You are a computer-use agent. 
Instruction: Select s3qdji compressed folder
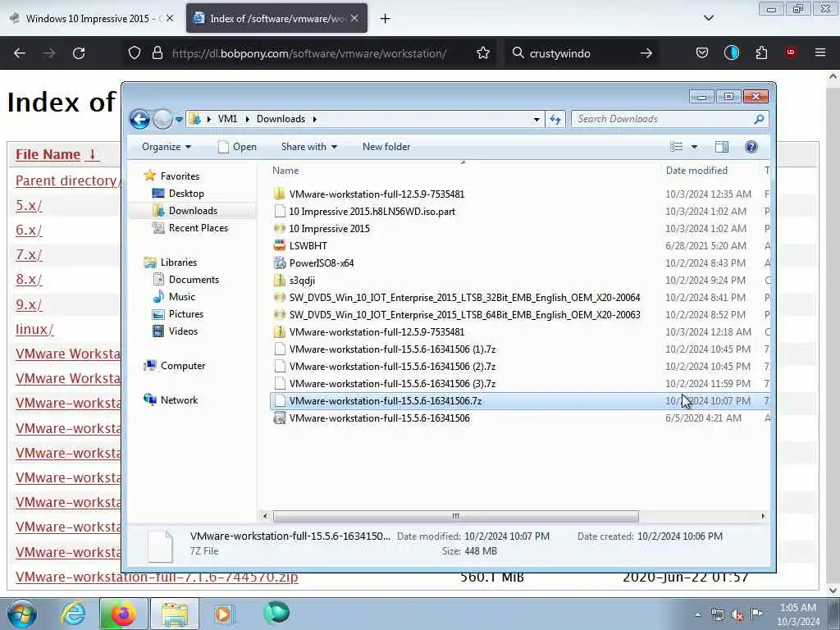[x=294, y=281]
